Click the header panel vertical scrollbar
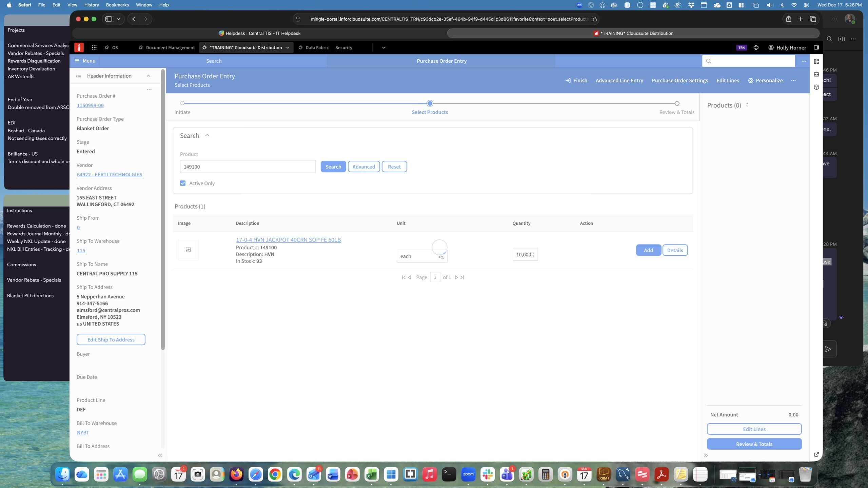The height and width of the screenshot is (488, 868). [x=163, y=210]
